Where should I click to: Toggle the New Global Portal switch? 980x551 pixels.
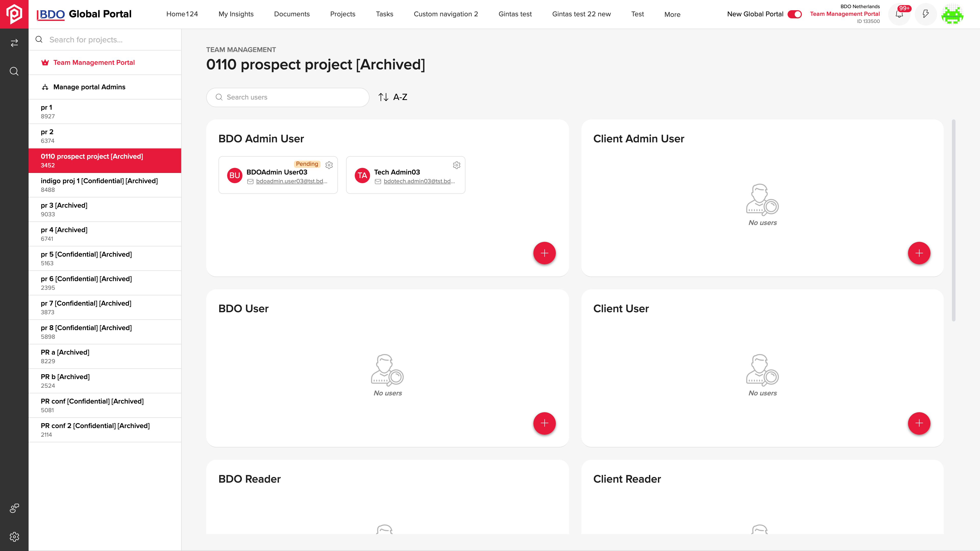point(795,14)
